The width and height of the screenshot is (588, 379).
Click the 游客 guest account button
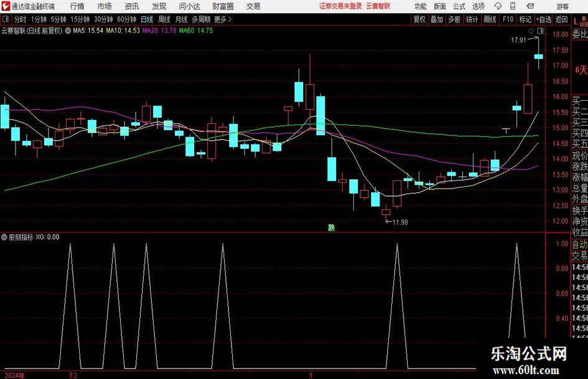pos(562,6)
